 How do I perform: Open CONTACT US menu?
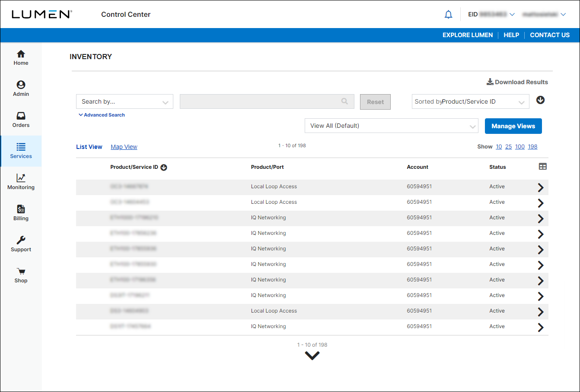click(x=550, y=35)
